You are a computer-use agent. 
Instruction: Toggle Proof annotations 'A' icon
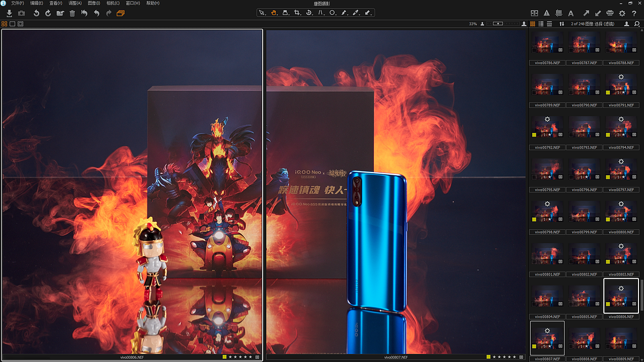(x=571, y=13)
